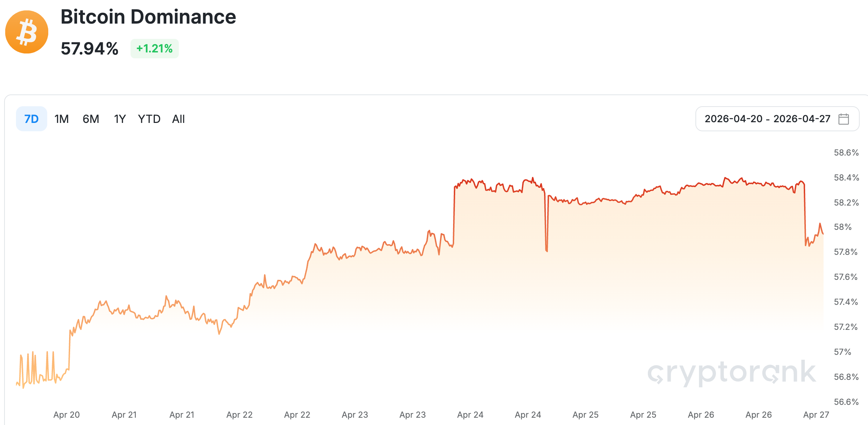Click the 56.6% y-axis label
This screenshot has width=868, height=425.
(846, 402)
